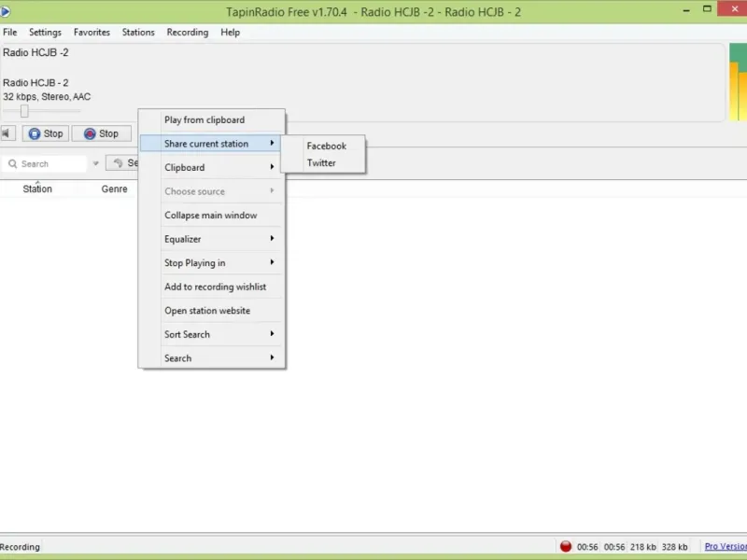
Task: Expand the Clipboard submenu
Action: (212, 168)
